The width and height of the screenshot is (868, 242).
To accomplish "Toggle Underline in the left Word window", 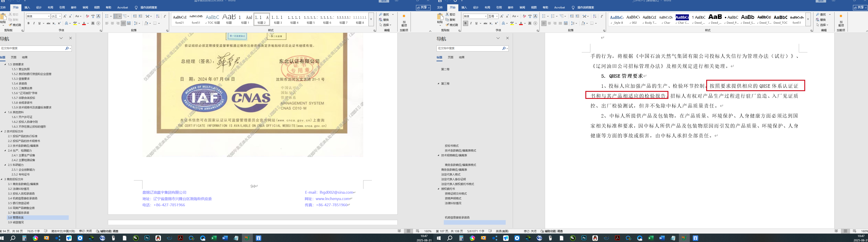I will point(39,23).
